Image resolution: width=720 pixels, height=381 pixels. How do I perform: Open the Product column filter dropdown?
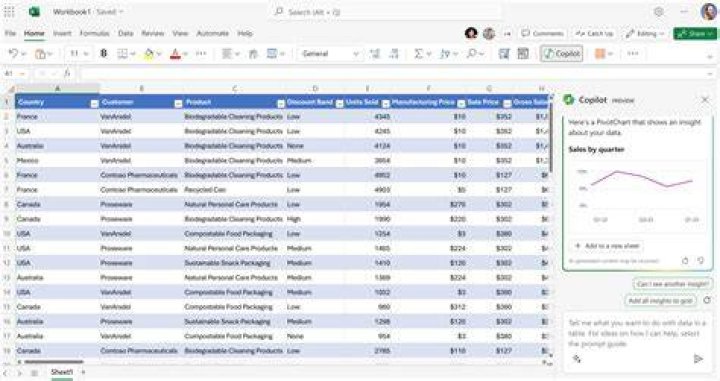[281, 104]
